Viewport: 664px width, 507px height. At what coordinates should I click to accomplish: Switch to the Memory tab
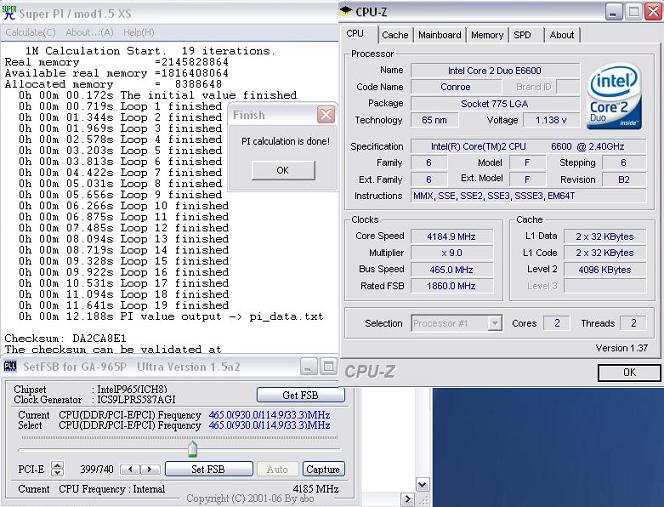487,35
